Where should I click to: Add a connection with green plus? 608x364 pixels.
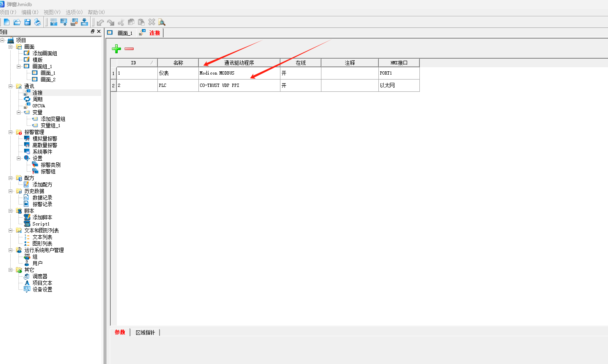[x=116, y=49]
